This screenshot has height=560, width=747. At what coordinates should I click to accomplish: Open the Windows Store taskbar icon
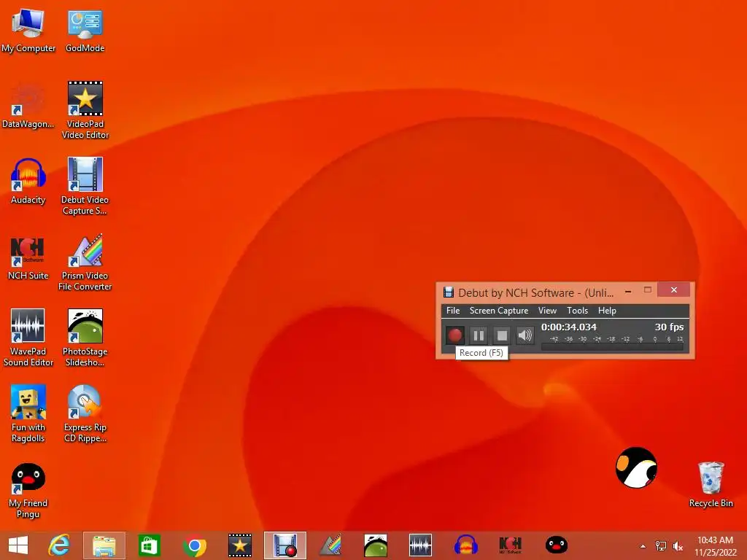coord(149,545)
